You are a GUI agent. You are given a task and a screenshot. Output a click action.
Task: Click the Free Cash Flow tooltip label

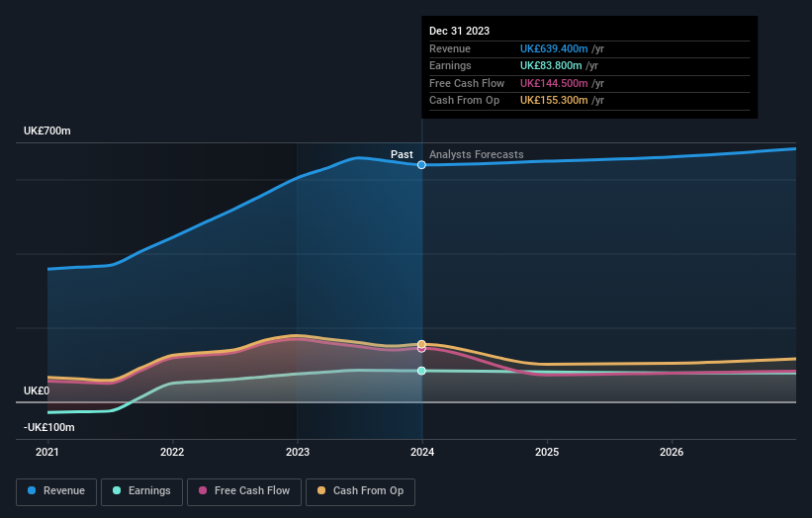(x=467, y=83)
